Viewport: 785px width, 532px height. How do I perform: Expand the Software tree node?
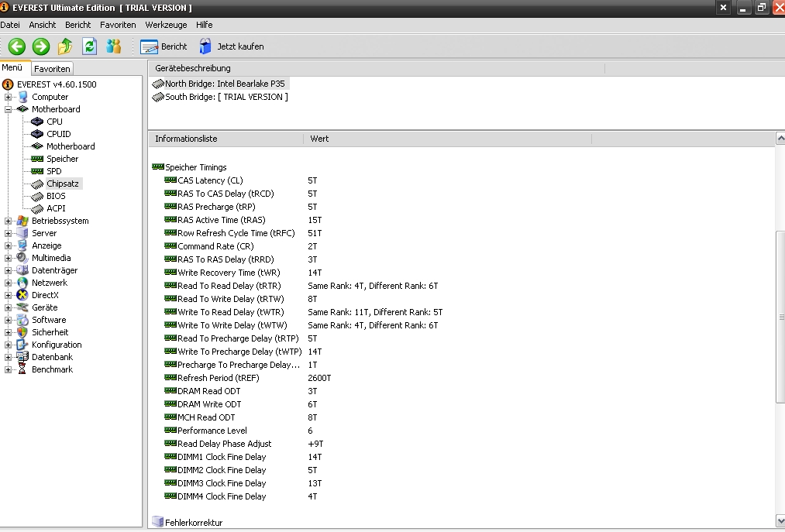point(8,320)
